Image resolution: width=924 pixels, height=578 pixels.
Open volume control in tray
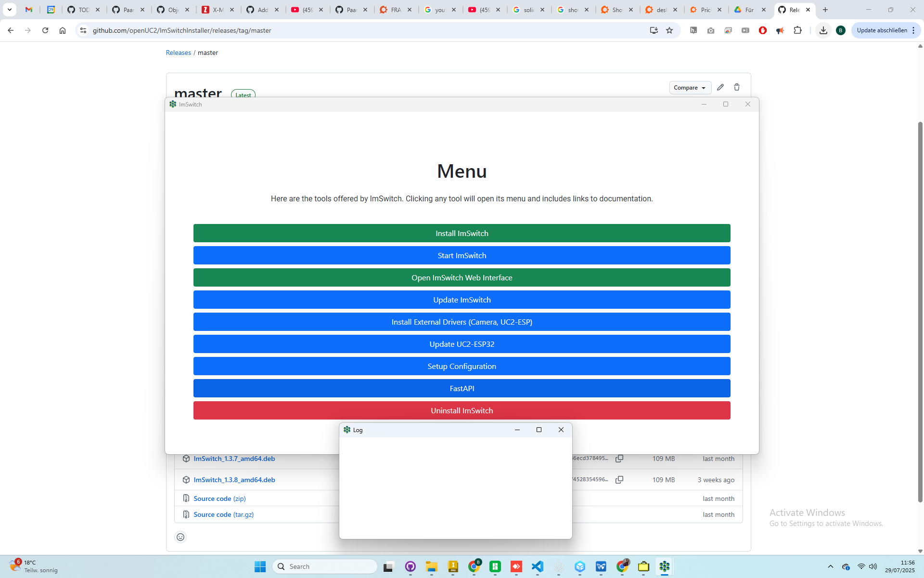tap(873, 566)
